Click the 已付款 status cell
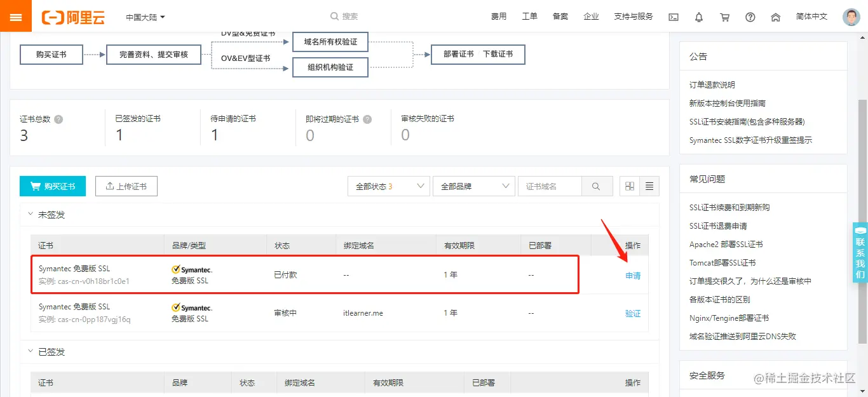This screenshot has width=868, height=397. click(x=285, y=275)
